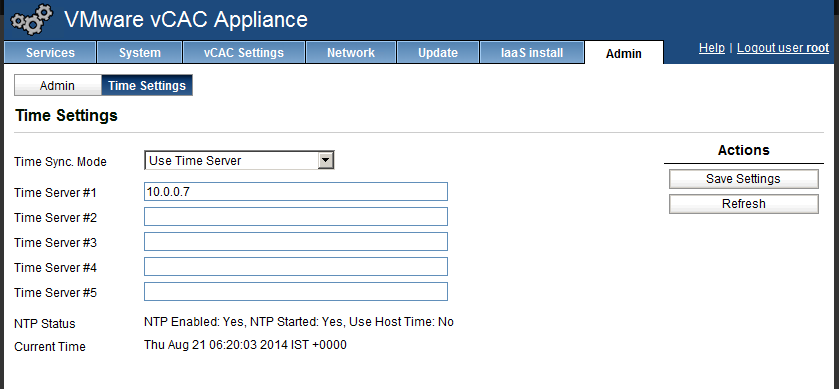Click the Time Server #3 label
This screenshot has width=839, height=389.
(x=55, y=243)
